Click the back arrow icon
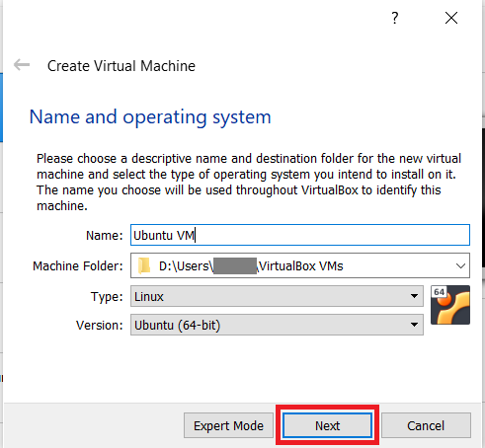 click(22, 65)
